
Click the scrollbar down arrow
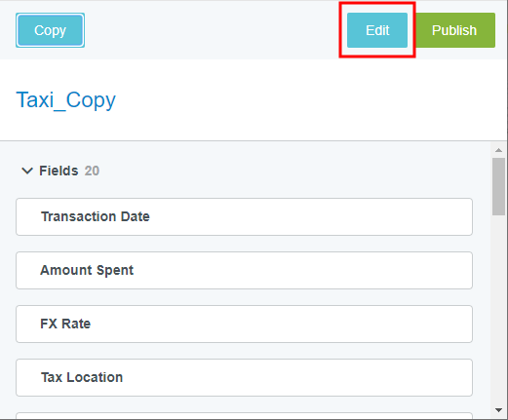[x=498, y=410]
